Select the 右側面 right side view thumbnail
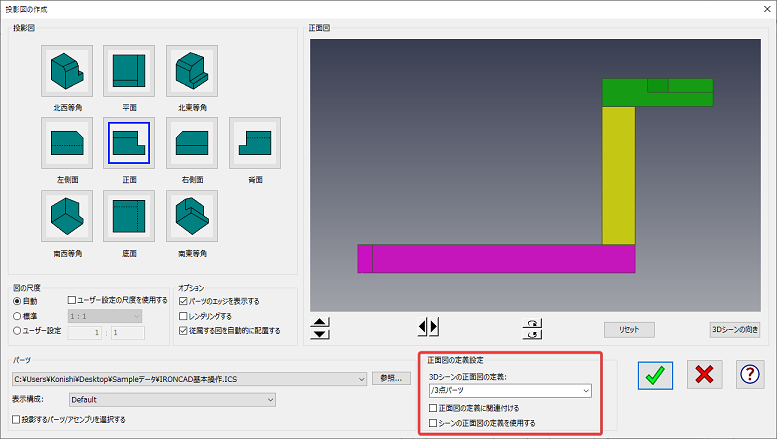Viewport: 777px width, 439px height. click(x=192, y=143)
